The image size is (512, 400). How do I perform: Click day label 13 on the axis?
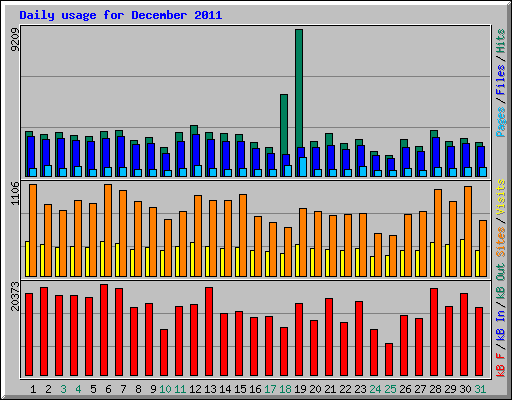(x=210, y=389)
